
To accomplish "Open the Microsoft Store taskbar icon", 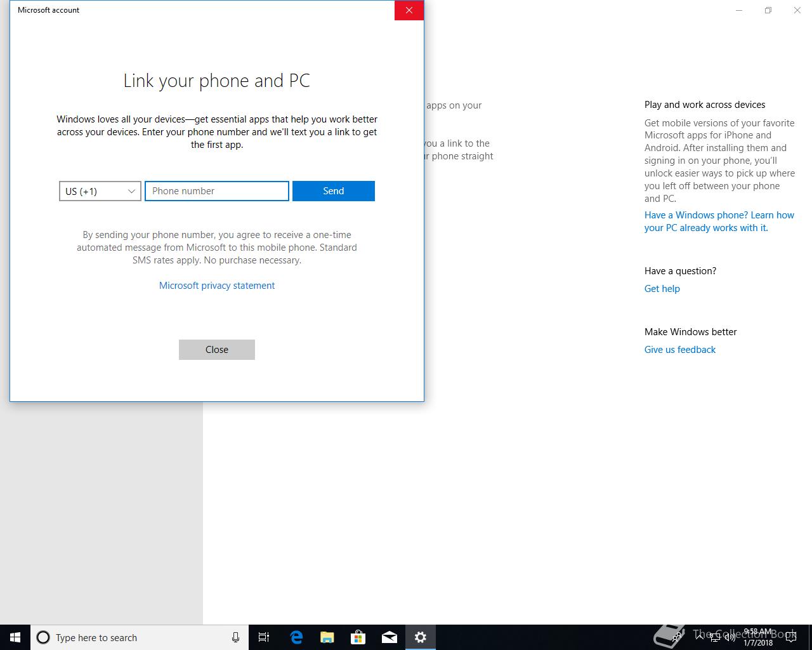I will tap(358, 637).
